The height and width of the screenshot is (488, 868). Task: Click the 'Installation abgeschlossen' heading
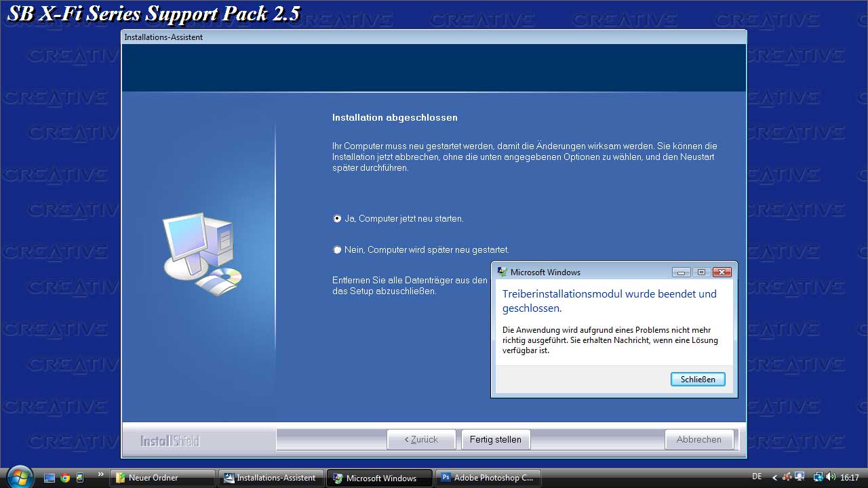tap(395, 118)
